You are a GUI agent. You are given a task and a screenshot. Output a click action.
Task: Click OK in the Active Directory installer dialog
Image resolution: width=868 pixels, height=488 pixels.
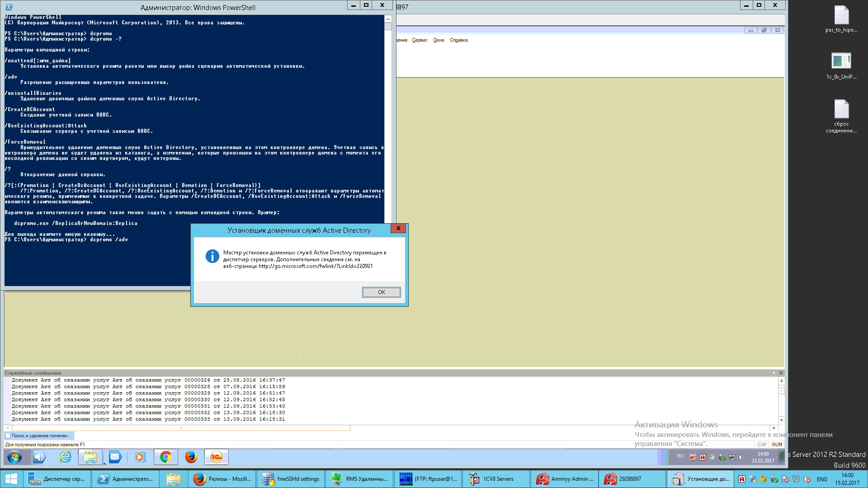381,292
